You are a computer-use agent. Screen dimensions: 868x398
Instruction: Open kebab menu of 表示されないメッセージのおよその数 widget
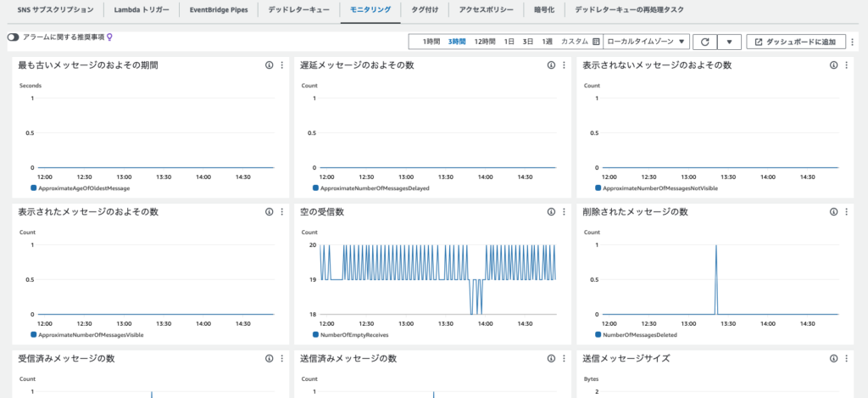tap(847, 65)
